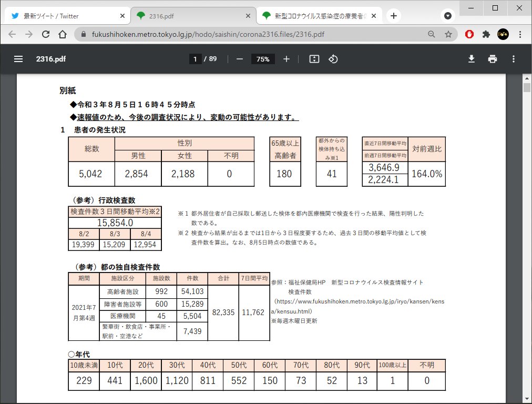Select the 都外からの検体持ち込み value 41
532x404 pixels.
332,174
